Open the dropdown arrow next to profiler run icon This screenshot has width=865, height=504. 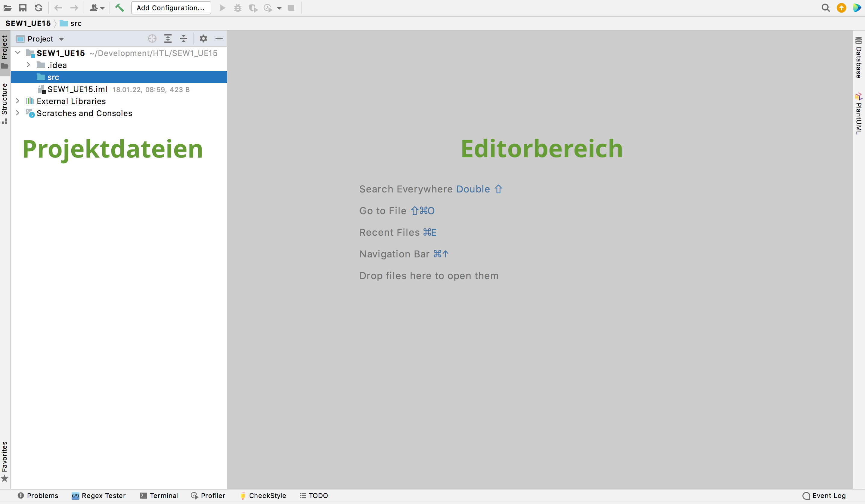pyautogui.click(x=279, y=8)
